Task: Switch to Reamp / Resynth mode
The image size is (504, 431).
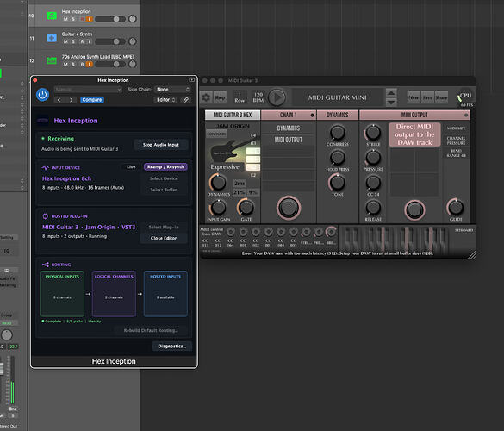Action: (165, 167)
